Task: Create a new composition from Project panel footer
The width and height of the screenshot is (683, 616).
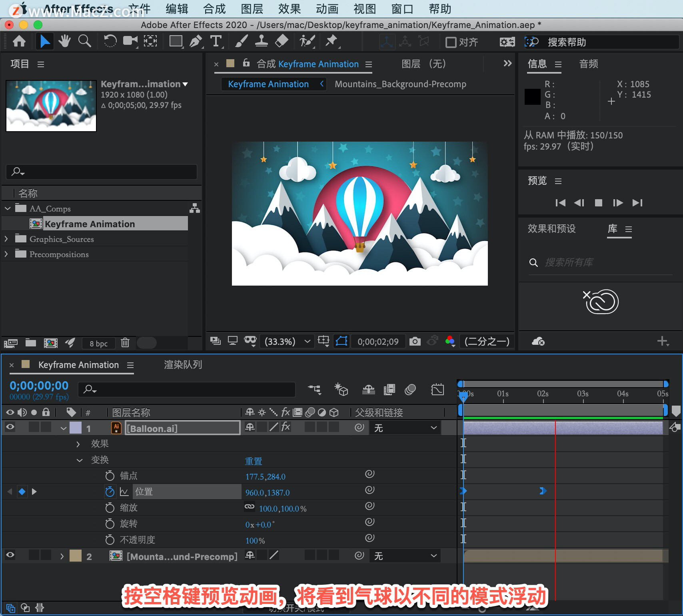Action: [50, 343]
